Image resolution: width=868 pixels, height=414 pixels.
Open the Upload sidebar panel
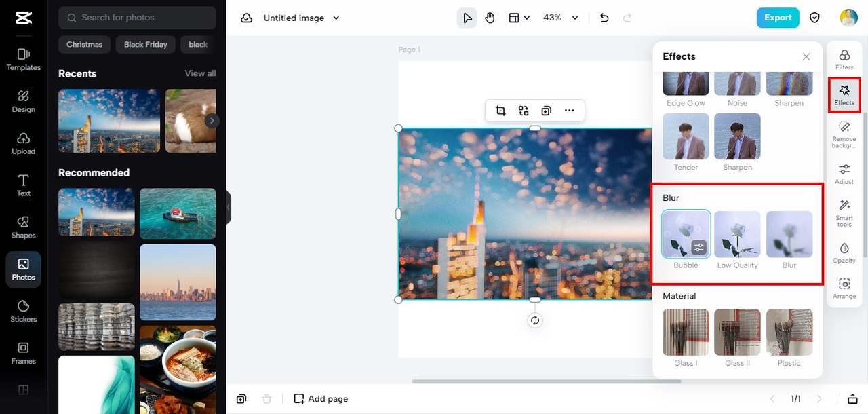pyautogui.click(x=23, y=144)
